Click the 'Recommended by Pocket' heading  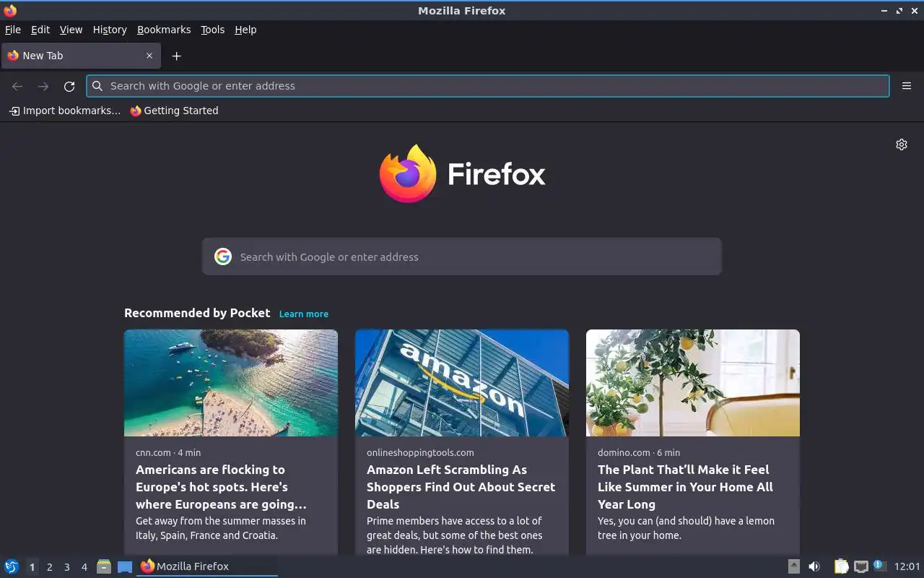(197, 313)
